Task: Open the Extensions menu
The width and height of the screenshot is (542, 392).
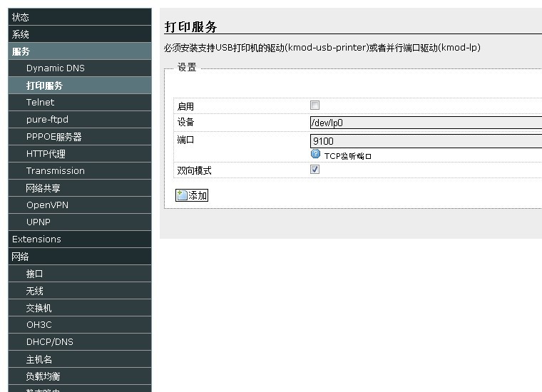Action: tap(80, 239)
